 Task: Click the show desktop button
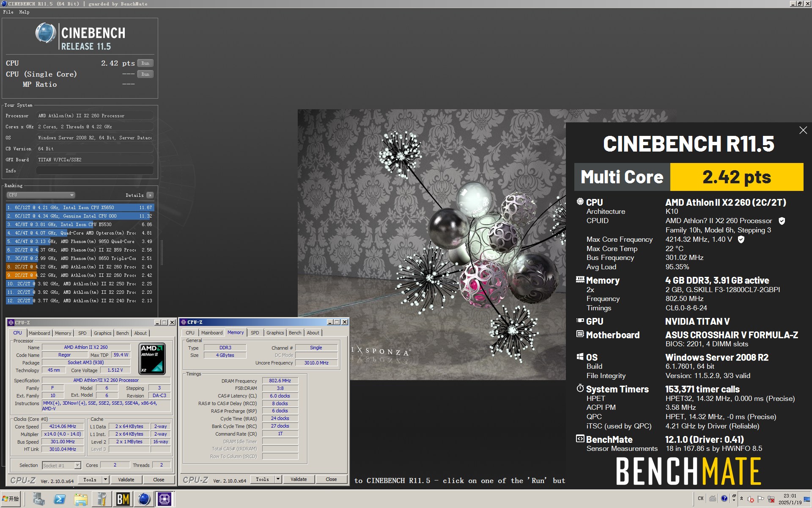pos(808,500)
